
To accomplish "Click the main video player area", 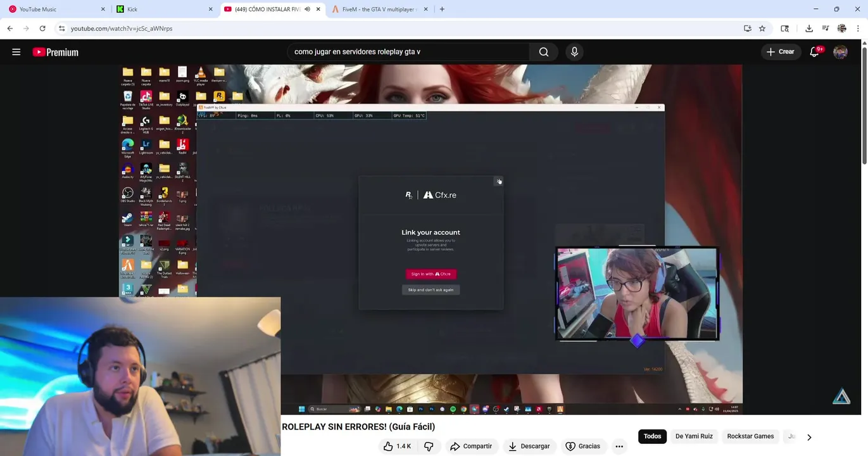I will (431, 239).
